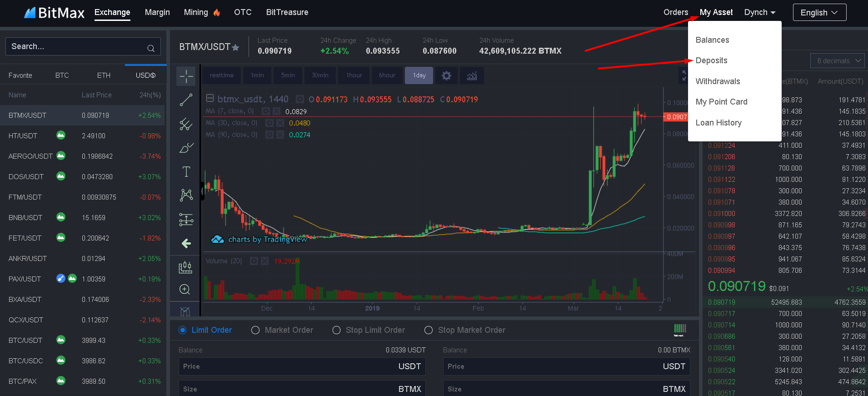The image size is (868, 396).
Task: Click the market Search input field
Action: pos(83,46)
